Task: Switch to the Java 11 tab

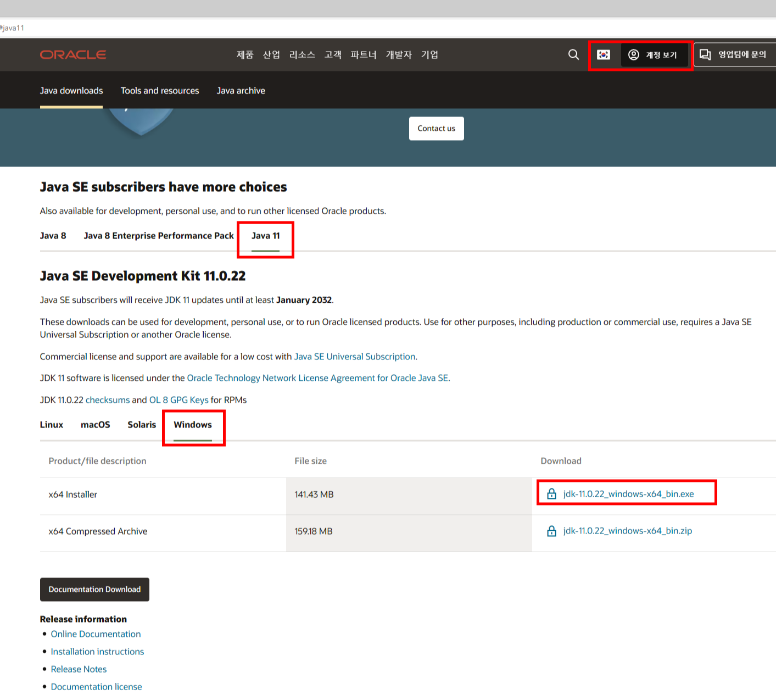Action: click(x=266, y=236)
